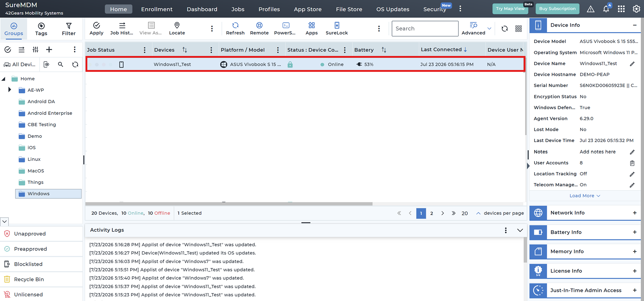Open Job History from toolbar

click(122, 29)
